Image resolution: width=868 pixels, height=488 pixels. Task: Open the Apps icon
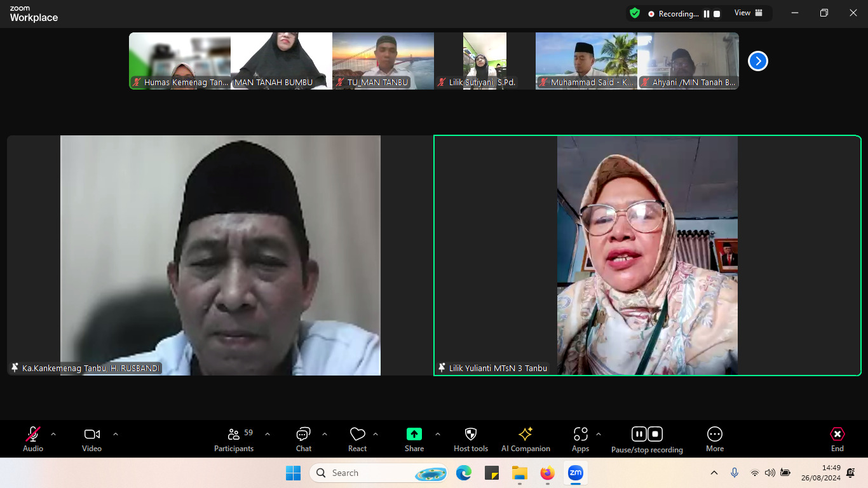[x=580, y=435]
